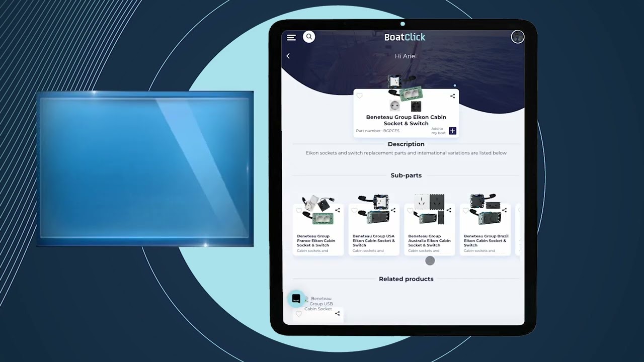This screenshot has width=644, height=362.
Task: Click the 'Part number : BGPCES' text
Action: pos(378,131)
